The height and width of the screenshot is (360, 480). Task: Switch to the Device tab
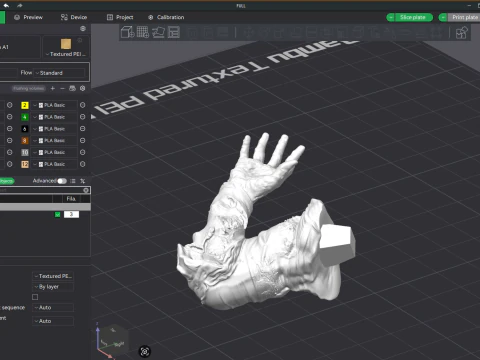74,17
